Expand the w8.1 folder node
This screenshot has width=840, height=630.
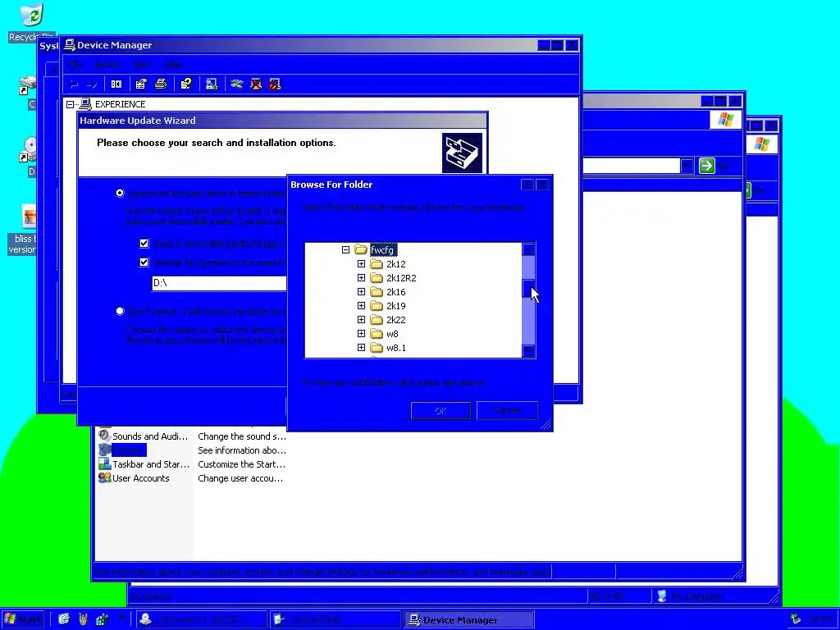coord(361,348)
